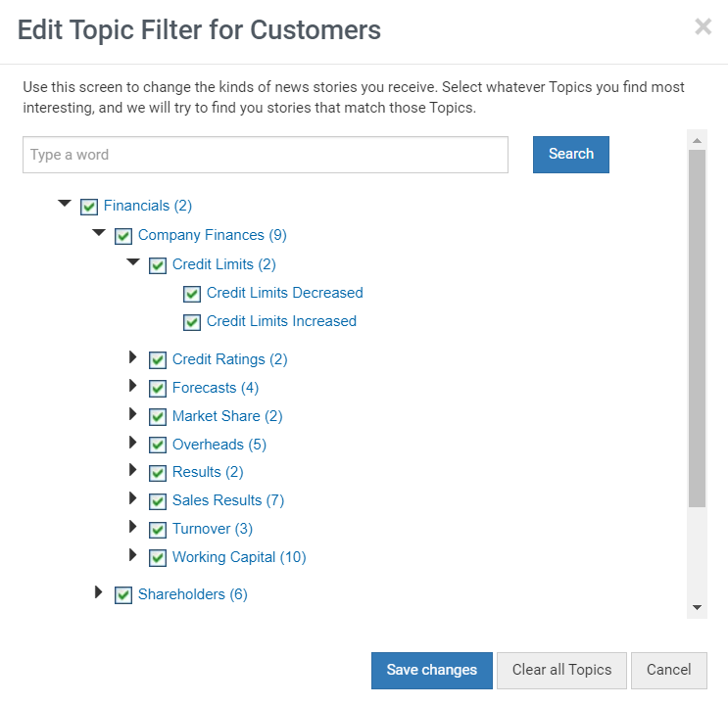Click Save changes
Screen dimensions: 728x706
[x=432, y=671]
